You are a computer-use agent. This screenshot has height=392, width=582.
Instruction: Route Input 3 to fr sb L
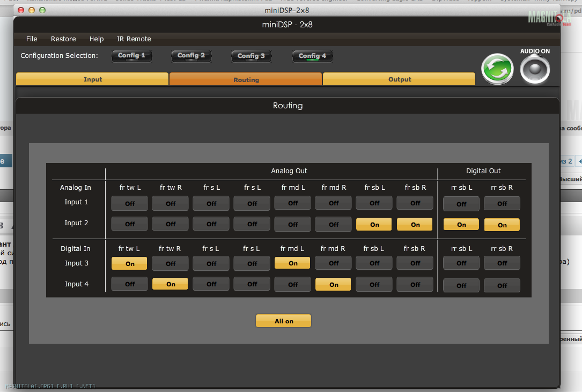(x=374, y=263)
